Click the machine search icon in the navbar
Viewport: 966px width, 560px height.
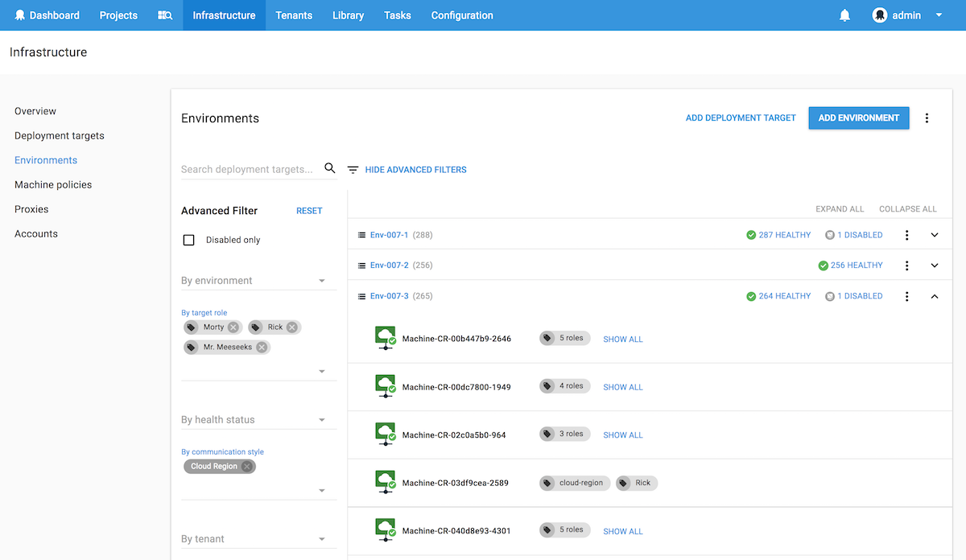pyautogui.click(x=165, y=14)
